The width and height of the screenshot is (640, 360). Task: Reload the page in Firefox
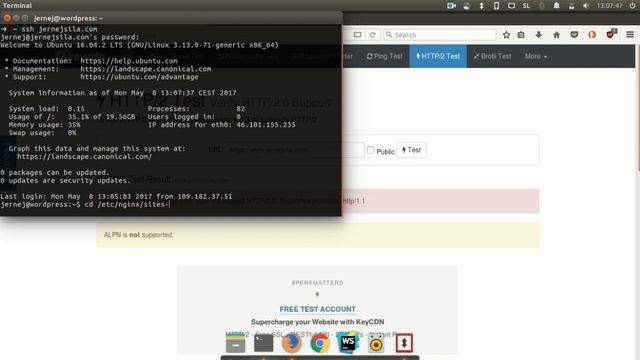372,35
